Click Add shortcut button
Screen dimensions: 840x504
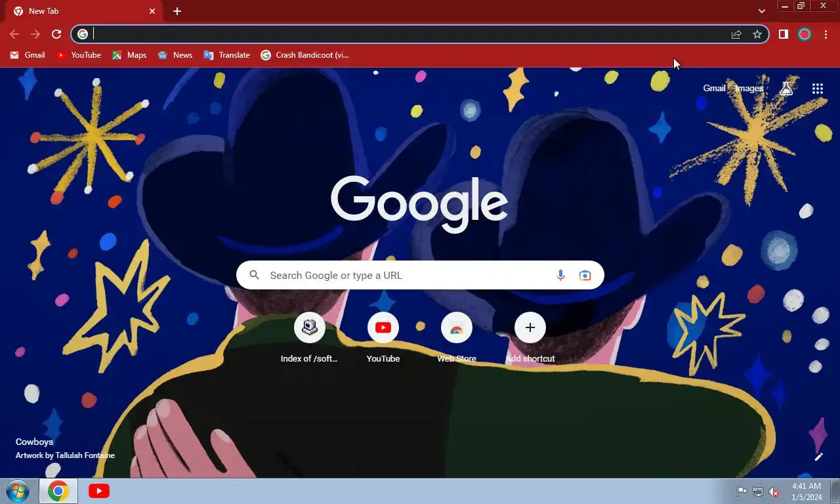(530, 339)
